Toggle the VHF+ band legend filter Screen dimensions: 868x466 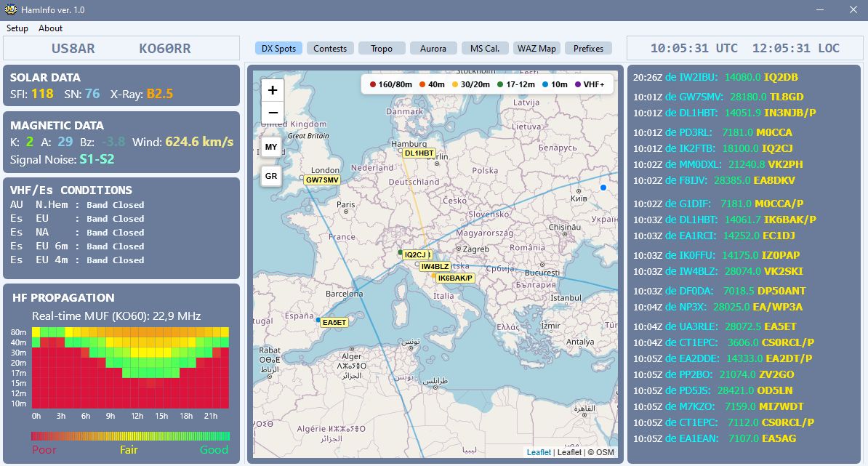point(590,84)
